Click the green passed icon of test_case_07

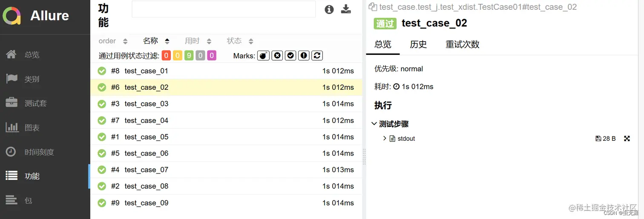pos(102,170)
